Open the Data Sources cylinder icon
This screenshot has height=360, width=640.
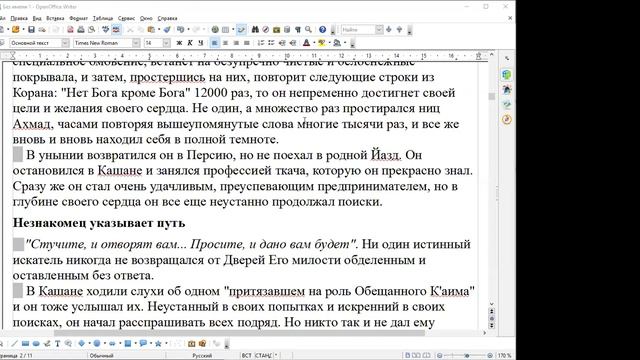[x=287, y=29]
